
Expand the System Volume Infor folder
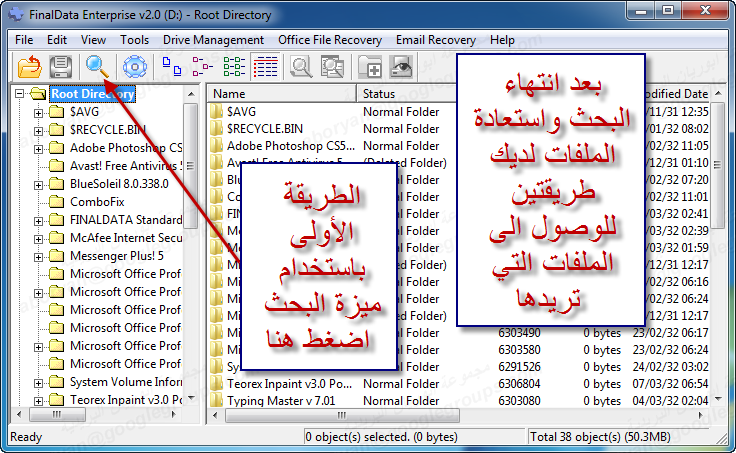point(38,383)
